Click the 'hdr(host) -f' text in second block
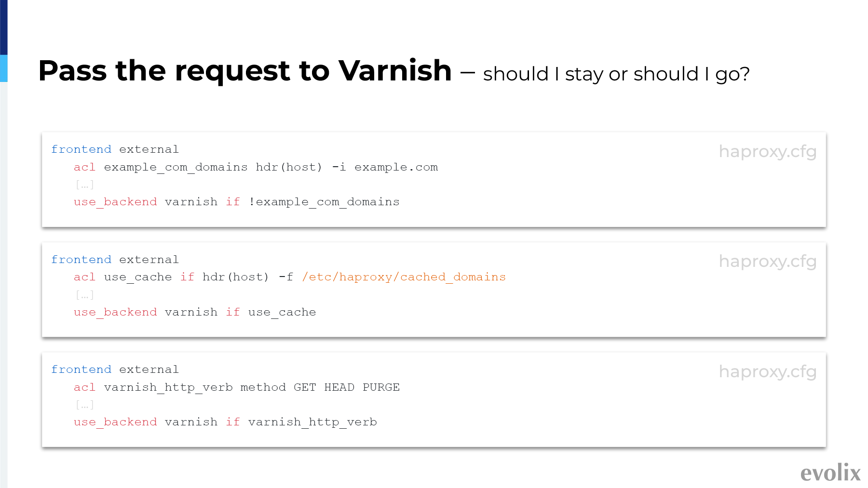Screen dimensions: 868x488 248,277
